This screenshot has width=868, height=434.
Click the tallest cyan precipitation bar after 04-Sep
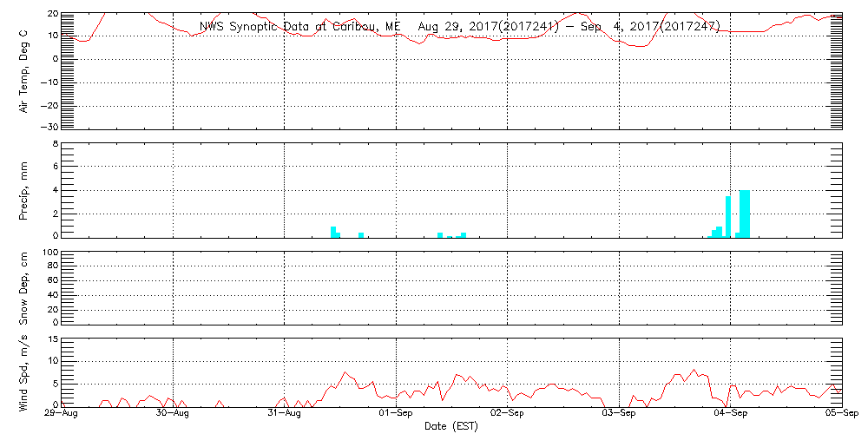click(745, 214)
